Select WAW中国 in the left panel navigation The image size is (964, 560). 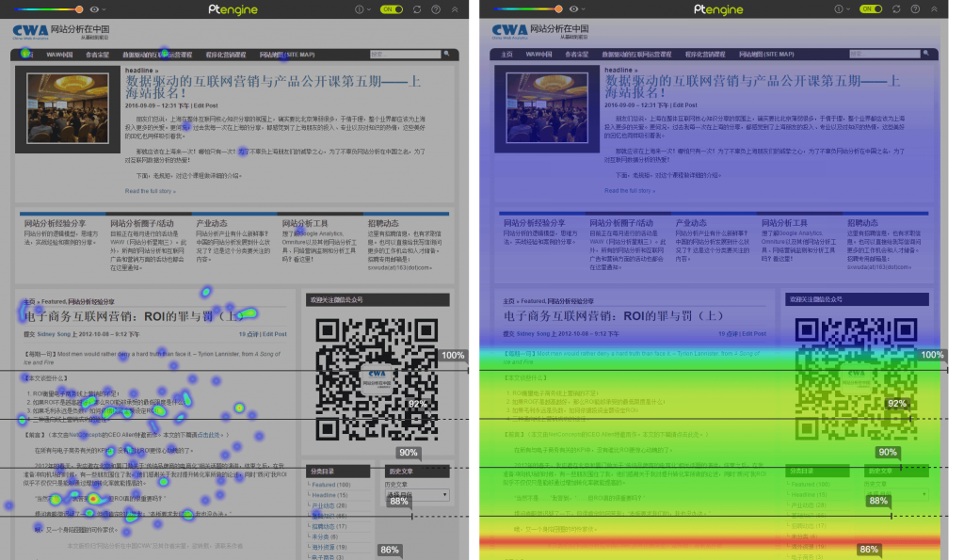59,55
